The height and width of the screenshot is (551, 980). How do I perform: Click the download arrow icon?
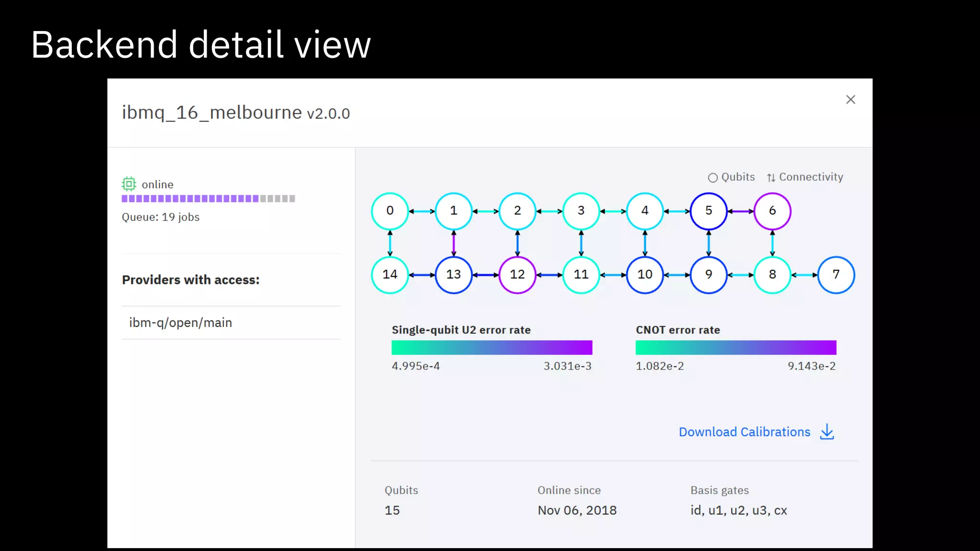(827, 432)
